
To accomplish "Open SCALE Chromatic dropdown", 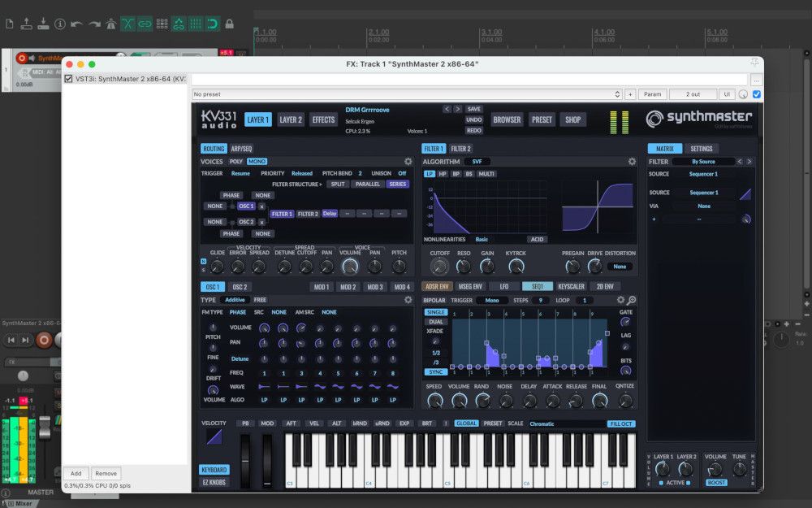I will [566, 424].
